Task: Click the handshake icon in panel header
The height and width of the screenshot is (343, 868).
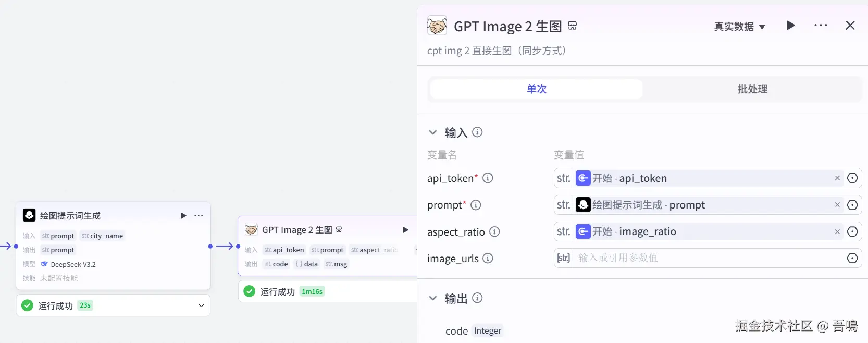Action: [x=437, y=26]
